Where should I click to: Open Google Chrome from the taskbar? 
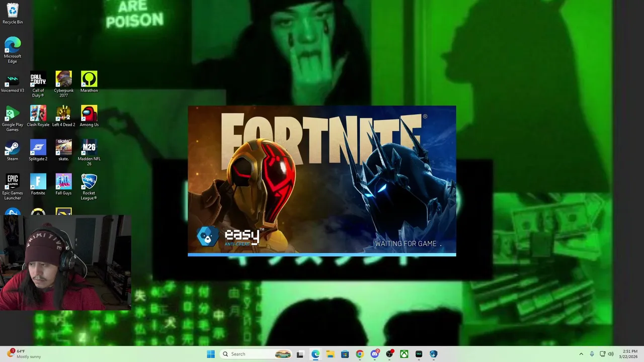click(360, 354)
